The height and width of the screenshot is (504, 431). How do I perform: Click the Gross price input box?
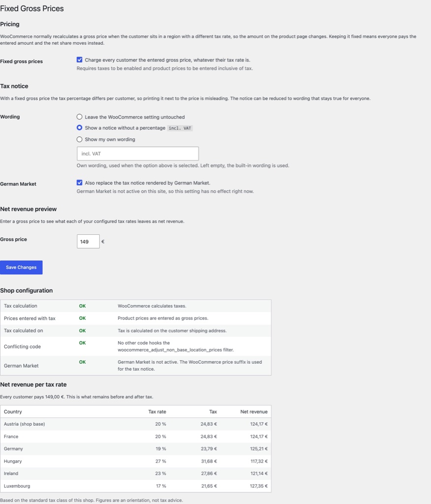click(88, 241)
